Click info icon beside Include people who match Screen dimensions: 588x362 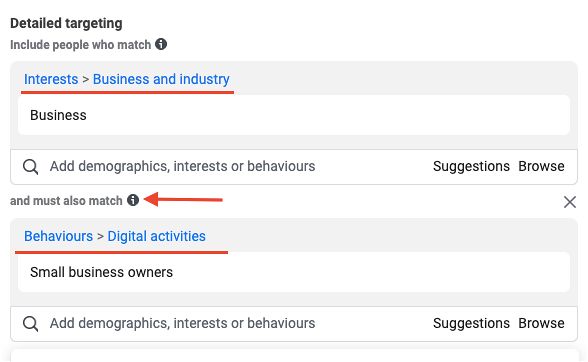(x=161, y=44)
